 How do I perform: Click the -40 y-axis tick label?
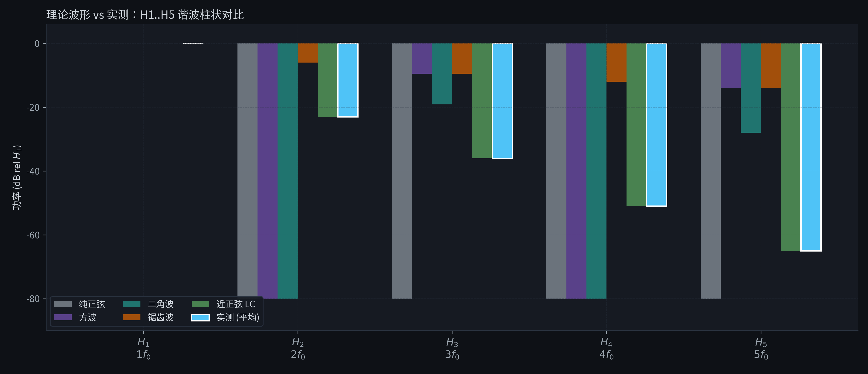33,171
